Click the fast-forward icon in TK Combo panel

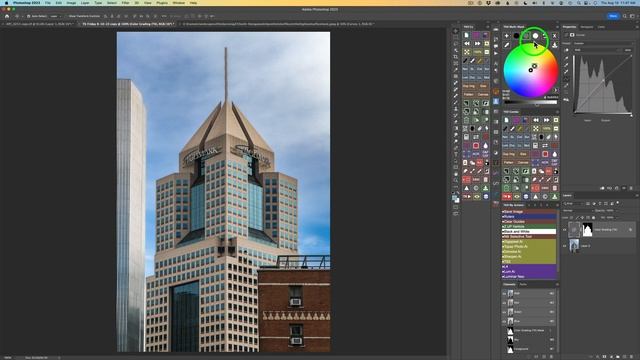pos(546,120)
